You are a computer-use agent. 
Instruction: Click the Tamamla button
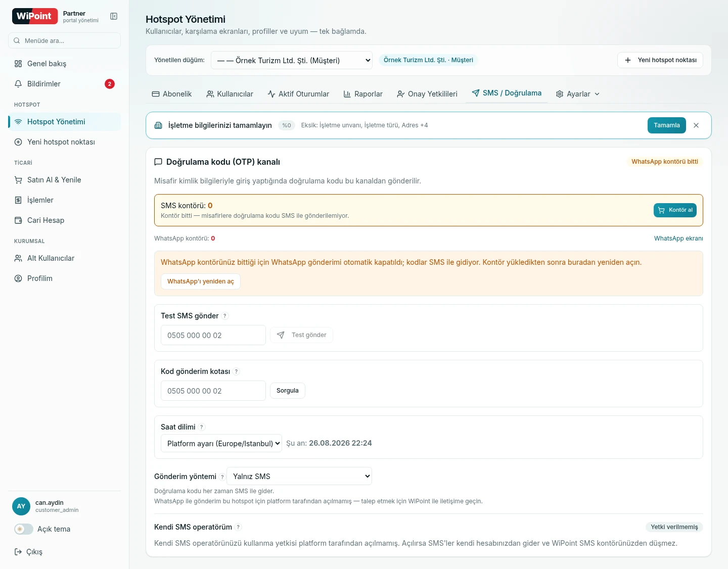coord(667,125)
